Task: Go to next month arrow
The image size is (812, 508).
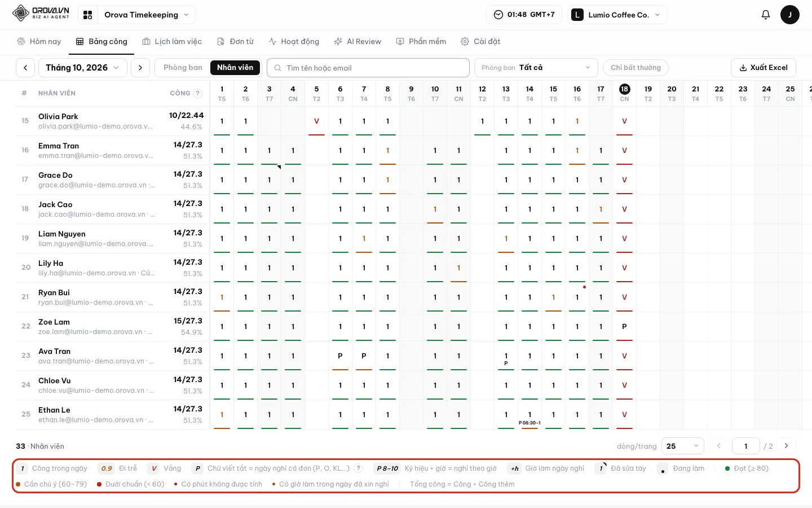Action: [x=140, y=68]
